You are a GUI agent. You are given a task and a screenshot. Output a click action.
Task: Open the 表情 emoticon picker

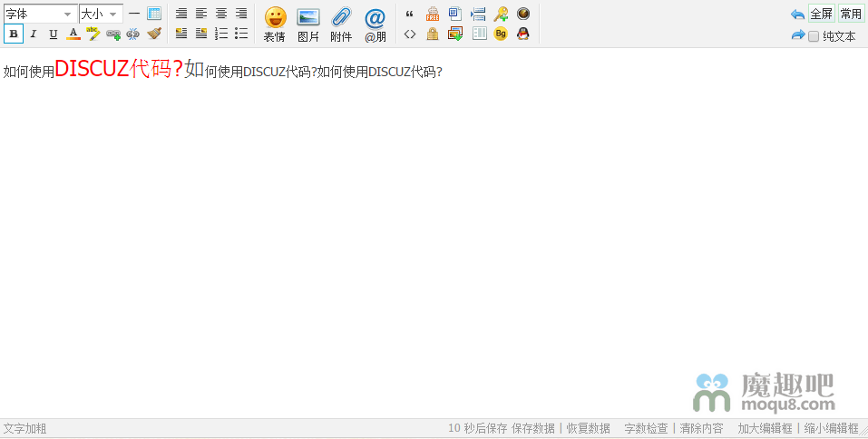click(x=275, y=24)
